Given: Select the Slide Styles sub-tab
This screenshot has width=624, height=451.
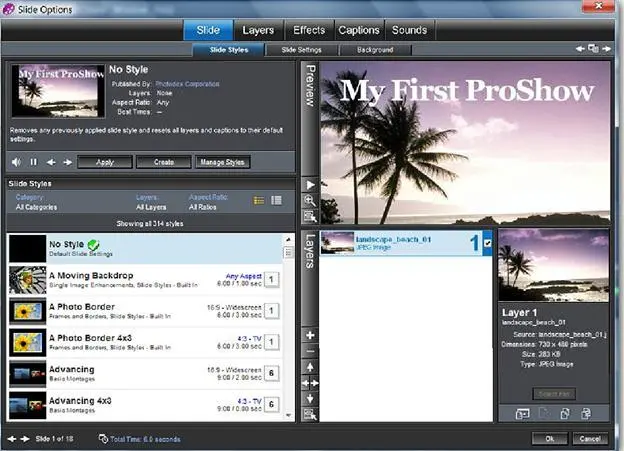Looking at the screenshot, I should pyautogui.click(x=229, y=50).
